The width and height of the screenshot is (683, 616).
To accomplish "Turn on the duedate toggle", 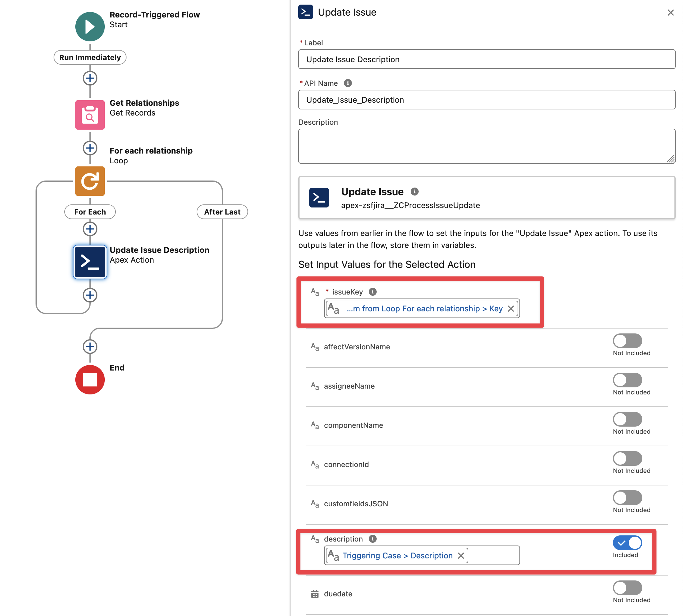I will [627, 587].
